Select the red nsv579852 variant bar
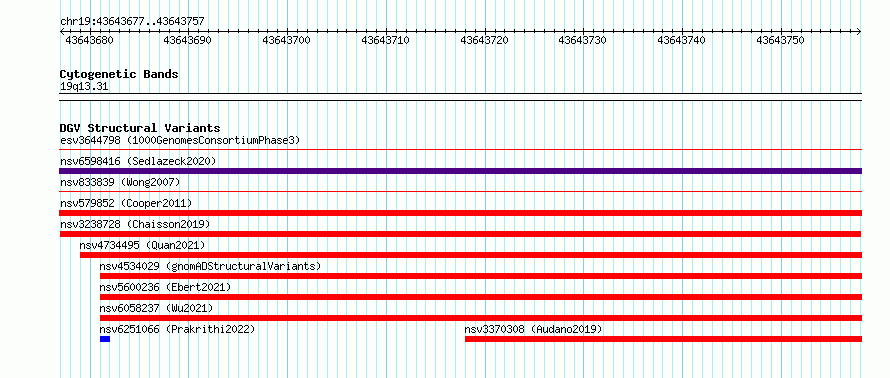Viewport: 890px width, 378px height. pos(460,213)
